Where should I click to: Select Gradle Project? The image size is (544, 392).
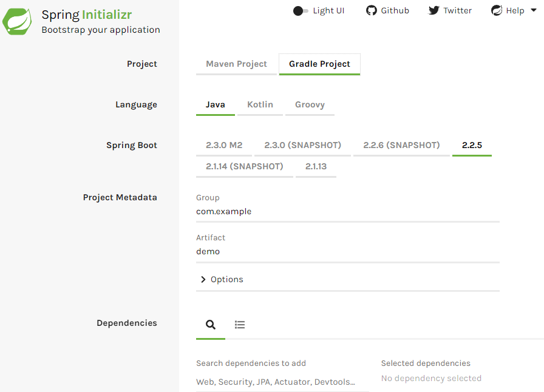tap(319, 64)
